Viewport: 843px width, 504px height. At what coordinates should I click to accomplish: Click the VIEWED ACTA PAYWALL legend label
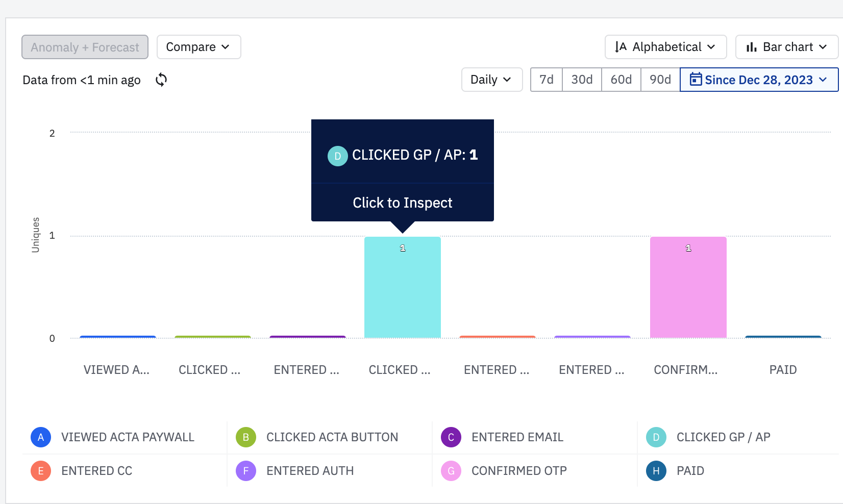[128, 437]
